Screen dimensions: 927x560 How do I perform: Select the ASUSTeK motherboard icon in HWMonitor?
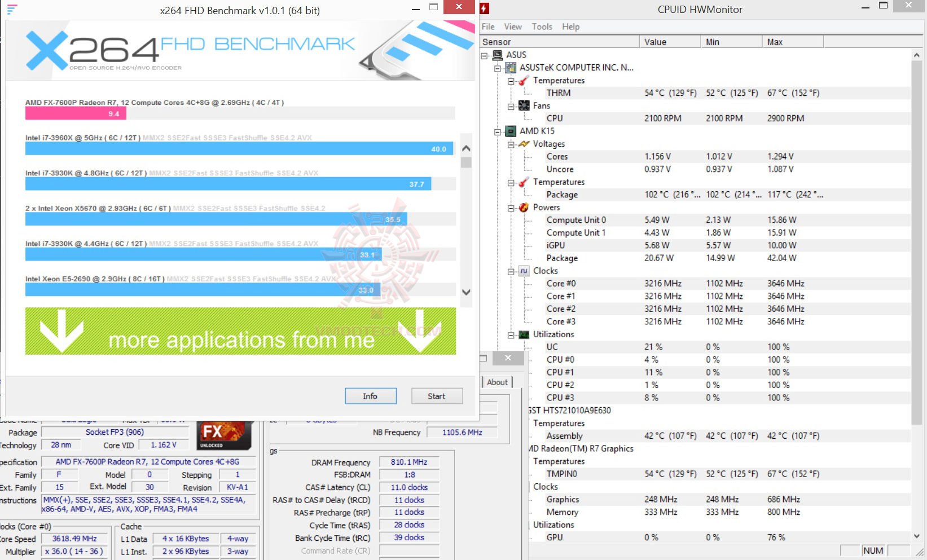(511, 68)
